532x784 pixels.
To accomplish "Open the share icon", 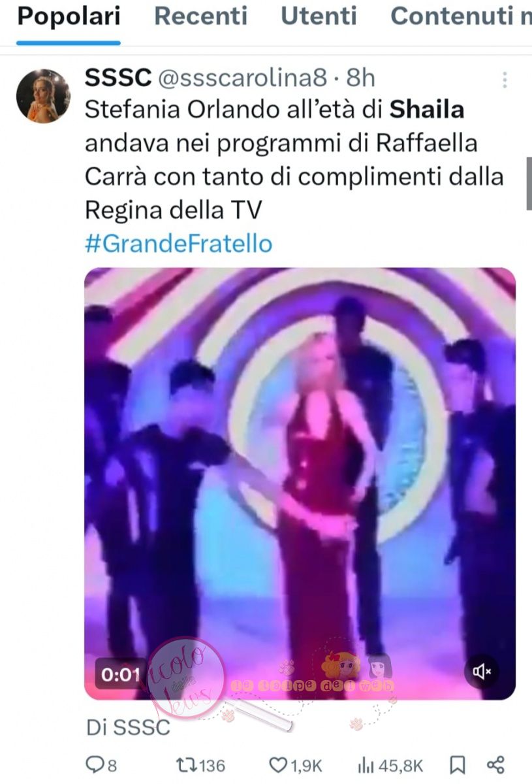I will (496, 764).
